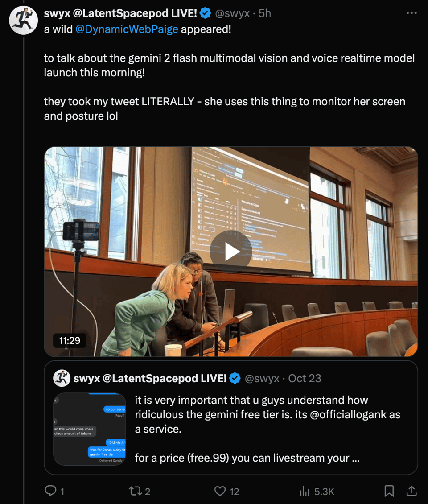This screenshot has width=428, height=504.
Task: Click the 11:29 video duration badge
Action: click(70, 340)
